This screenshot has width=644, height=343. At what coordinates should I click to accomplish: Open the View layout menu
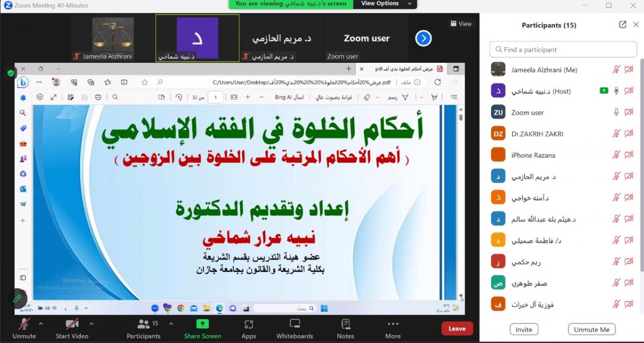pyautogui.click(x=461, y=24)
